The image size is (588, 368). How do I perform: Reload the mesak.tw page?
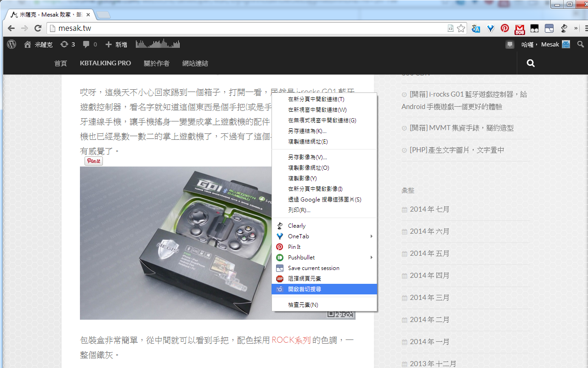38,28
